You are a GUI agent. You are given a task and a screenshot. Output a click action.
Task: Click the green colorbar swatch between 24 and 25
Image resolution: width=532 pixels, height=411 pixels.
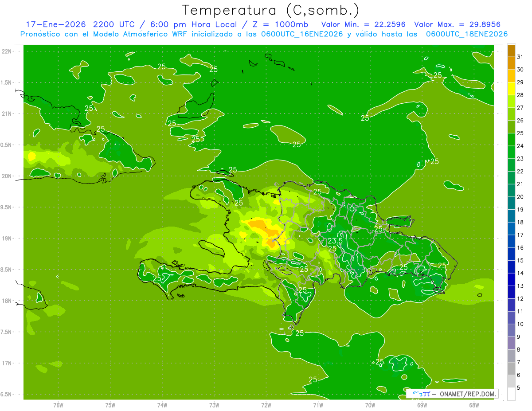point(511,140)
